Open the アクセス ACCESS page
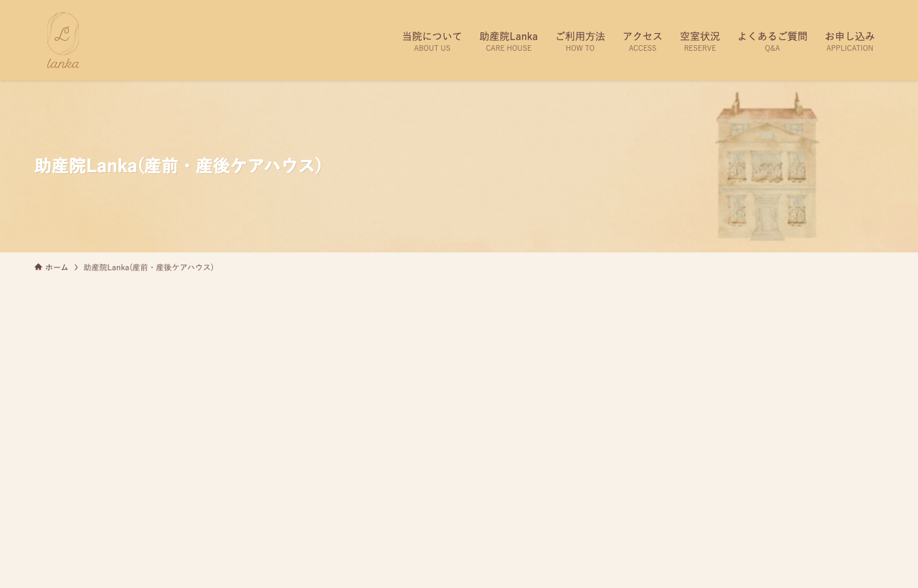The image size is (918, 588). 643,41
